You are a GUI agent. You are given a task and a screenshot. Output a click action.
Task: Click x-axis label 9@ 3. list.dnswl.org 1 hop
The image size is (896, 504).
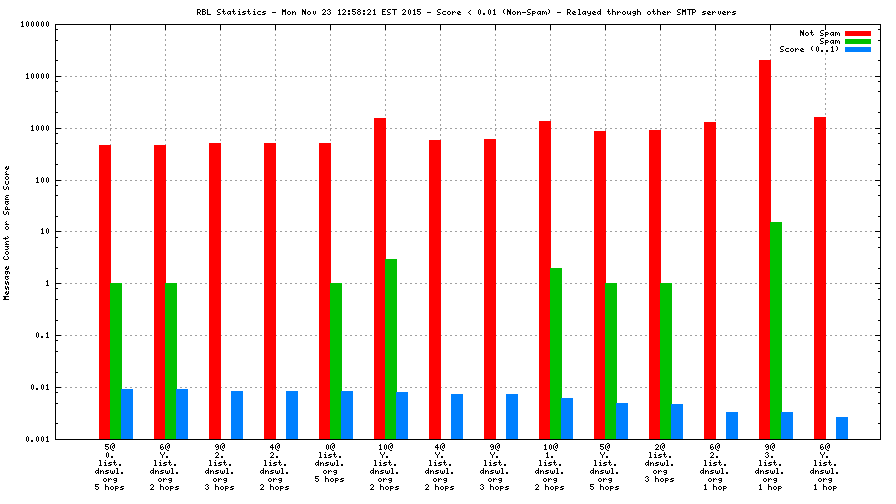point(770,466)
